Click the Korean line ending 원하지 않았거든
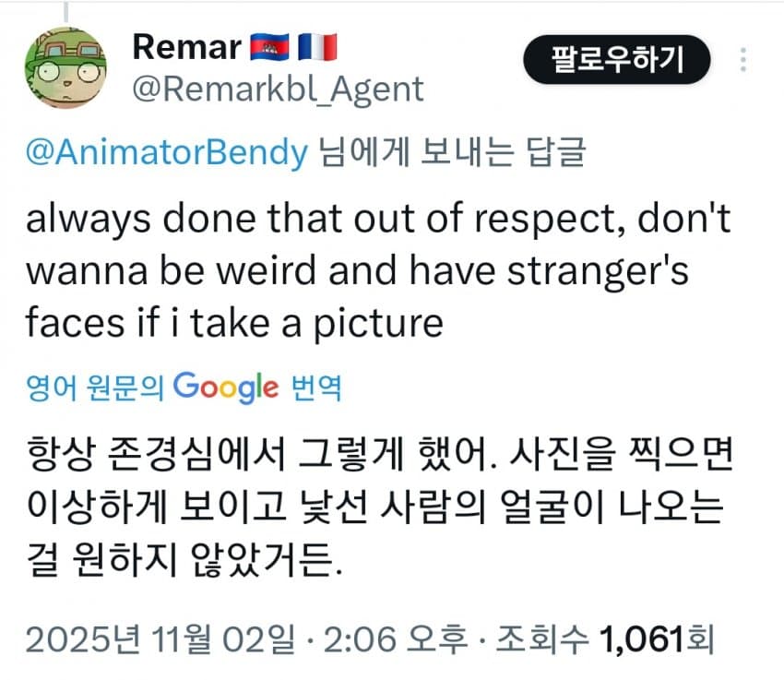The height and width of the screenshot is (680, 784). [x=183, y=555]
